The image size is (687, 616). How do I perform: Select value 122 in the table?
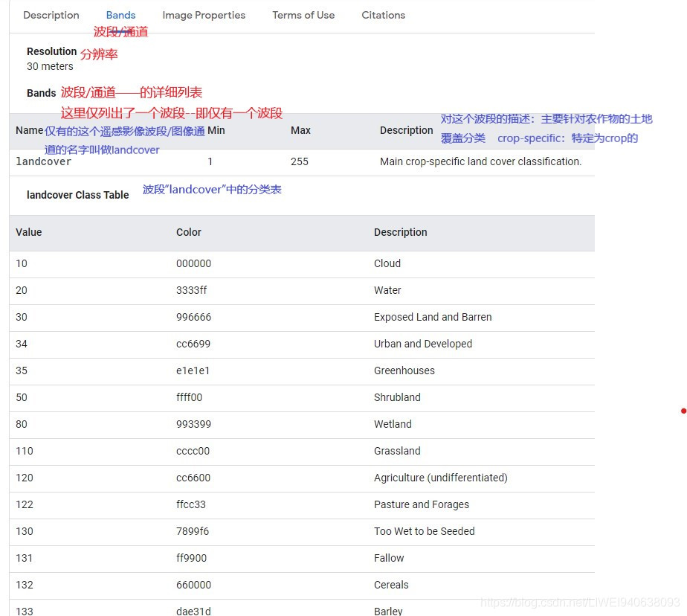(x=25, y=504)
